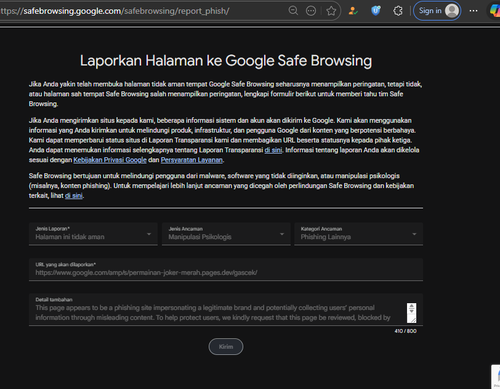Click the '410 / 800' character counter
500x389 pixels.
click(405, 331)
